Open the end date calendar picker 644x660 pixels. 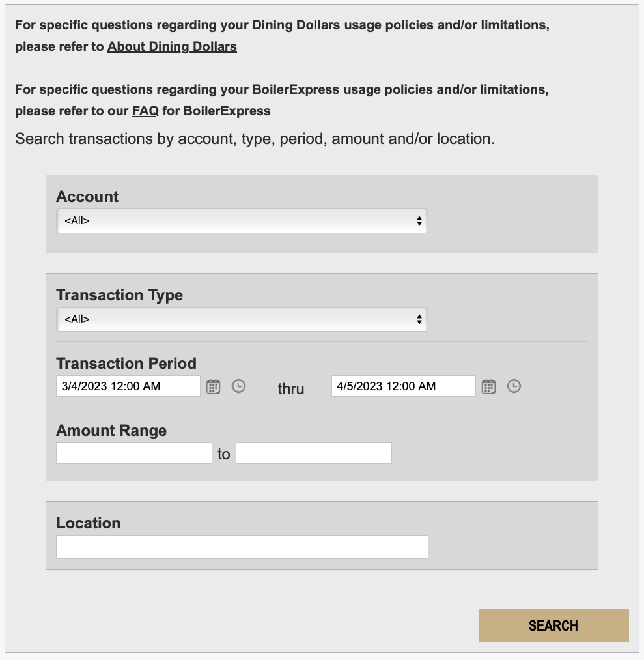point(488,386)
